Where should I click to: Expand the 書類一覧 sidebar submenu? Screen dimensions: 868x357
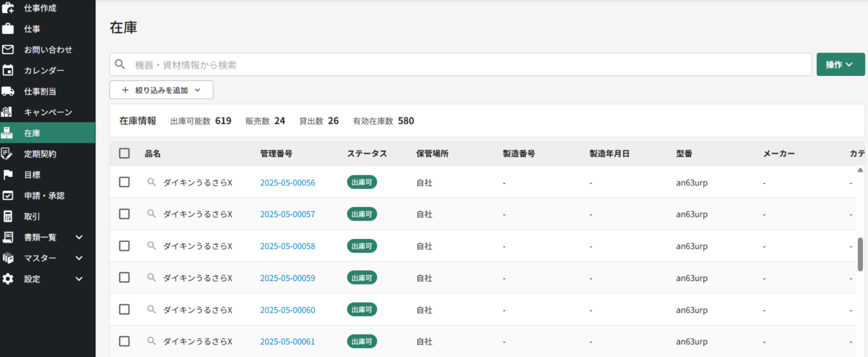80,237
